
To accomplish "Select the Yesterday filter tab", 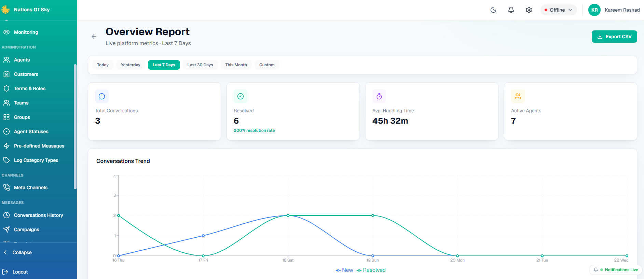I will [x=131, y=65].
